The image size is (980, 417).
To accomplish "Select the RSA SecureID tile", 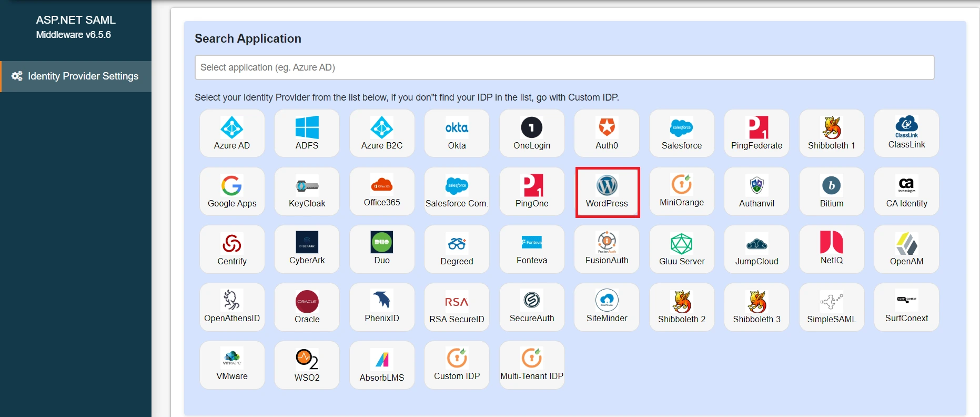I will pyautogui.click(x=457, y=307).
